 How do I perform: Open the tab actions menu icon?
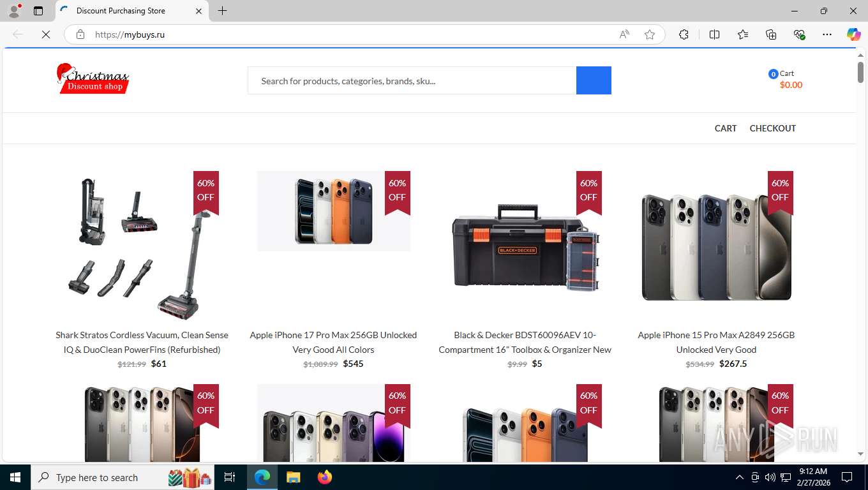38,11
